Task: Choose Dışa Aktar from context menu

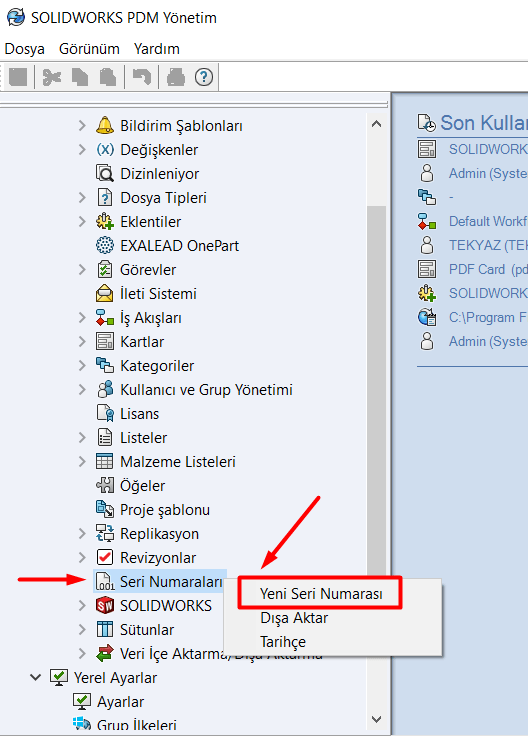Action: pos(294,618)
